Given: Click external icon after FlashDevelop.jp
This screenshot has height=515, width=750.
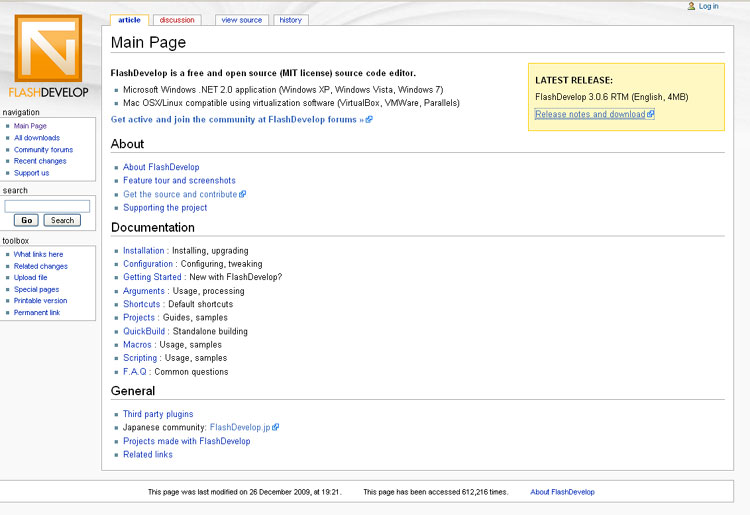Looking at the screenshot, I should 276,427.
